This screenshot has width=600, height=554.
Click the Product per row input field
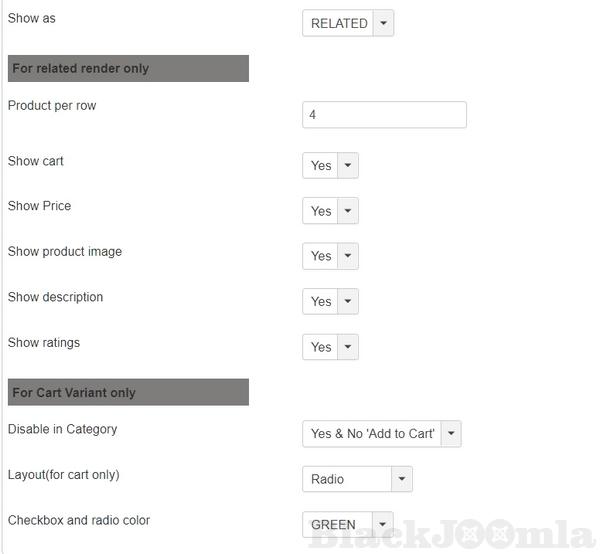pos(384,115)
